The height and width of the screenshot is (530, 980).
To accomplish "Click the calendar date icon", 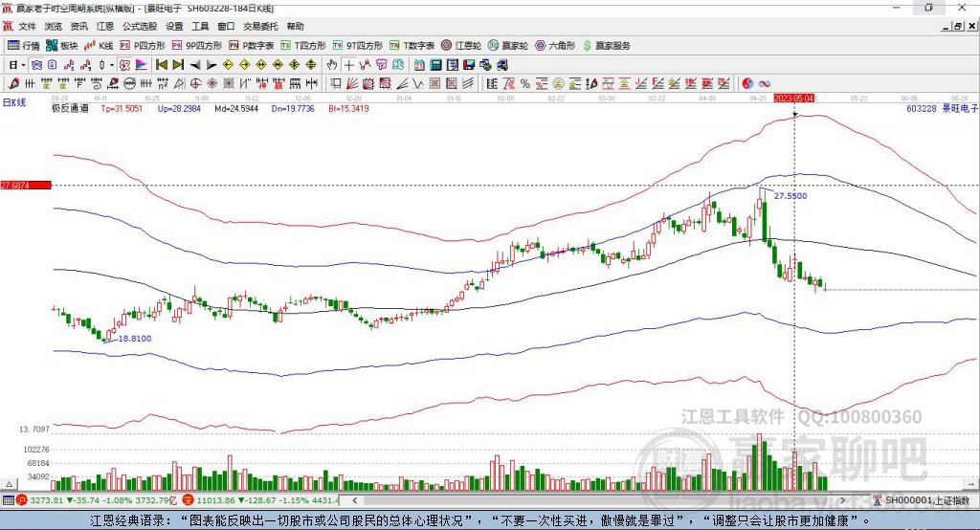I will coord(419,65).
